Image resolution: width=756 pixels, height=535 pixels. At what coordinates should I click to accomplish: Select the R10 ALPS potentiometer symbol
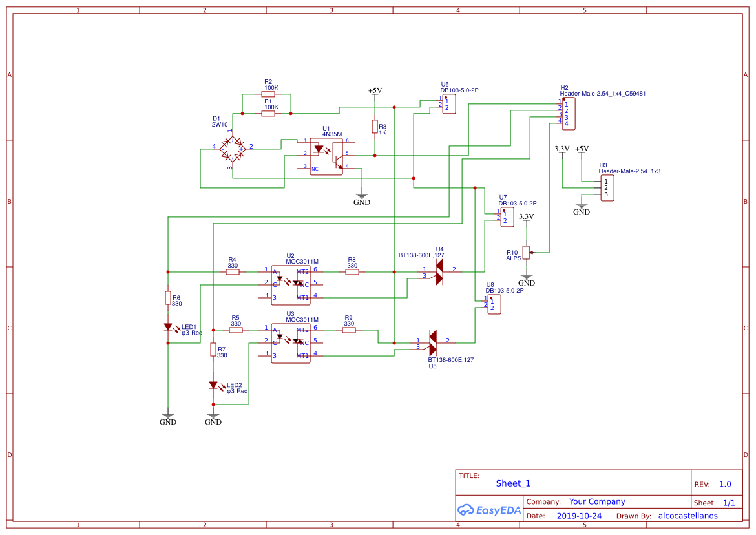(x=527, y=253)
